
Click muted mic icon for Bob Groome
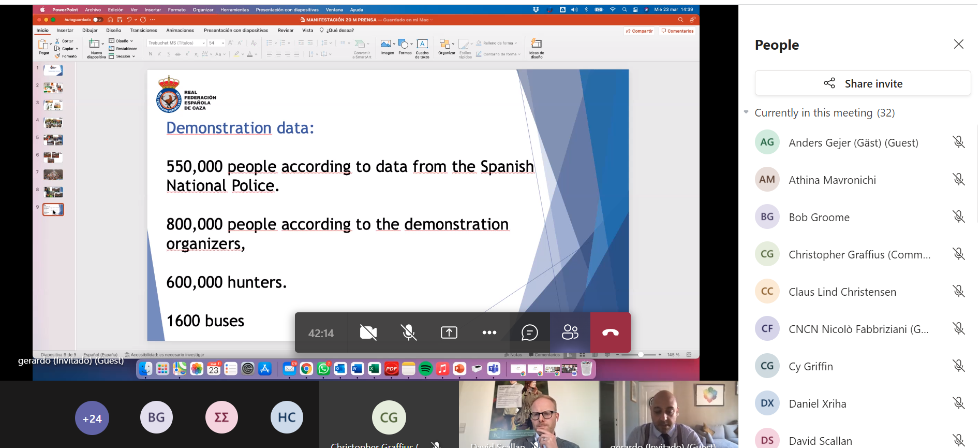958,217
